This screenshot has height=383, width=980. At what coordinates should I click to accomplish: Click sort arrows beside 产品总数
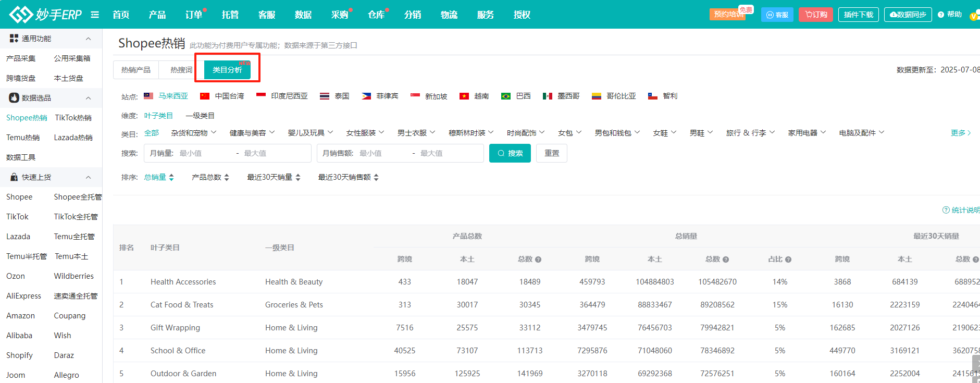tap(227, 178)
